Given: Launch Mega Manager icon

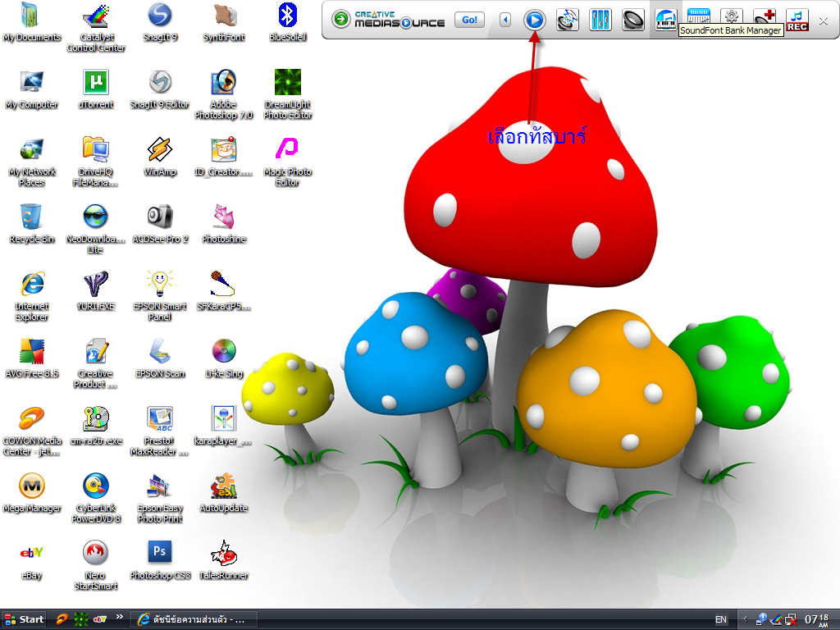Looking at the screenshot, I should [x=32, y=493].
